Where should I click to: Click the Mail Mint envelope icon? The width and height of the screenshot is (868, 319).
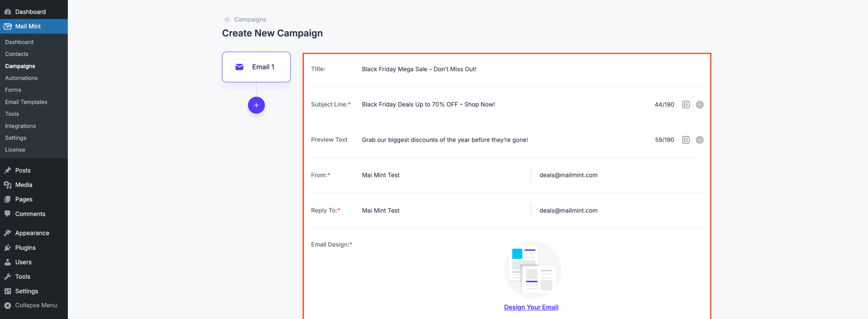click(8, 26)
